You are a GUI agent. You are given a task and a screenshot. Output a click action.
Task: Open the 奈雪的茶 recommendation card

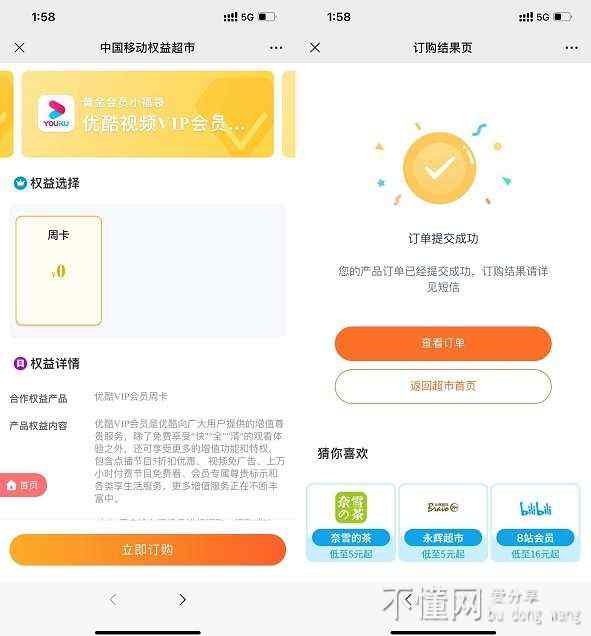(x=351, y=522)
